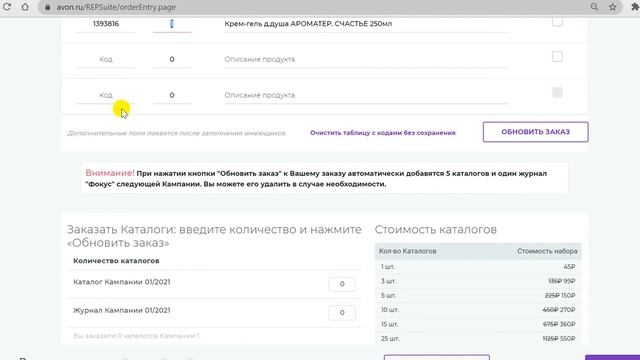Bookmark this page with the star icon
The height and width of the screenshot is (360, 640).
click(x=613, y=7)
